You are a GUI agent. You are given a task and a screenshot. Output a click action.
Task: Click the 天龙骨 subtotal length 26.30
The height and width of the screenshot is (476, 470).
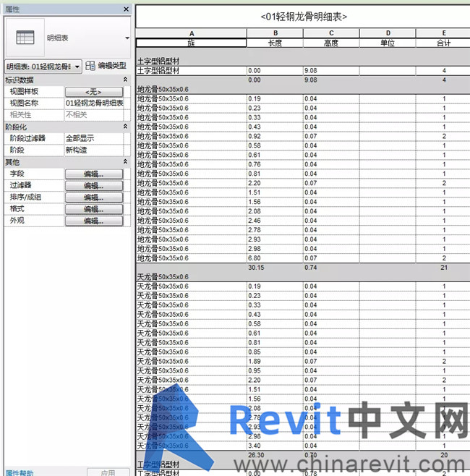[256, 455]
